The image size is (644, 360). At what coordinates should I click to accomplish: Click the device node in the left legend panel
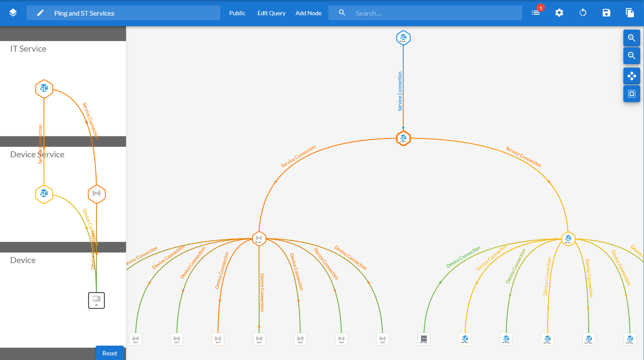tap(97, 300)
